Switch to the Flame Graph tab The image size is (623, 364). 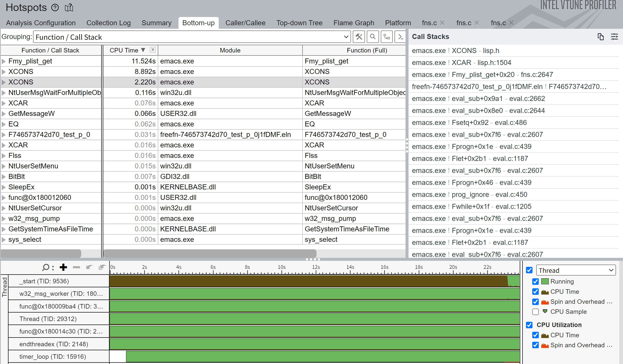pos(353,23)
